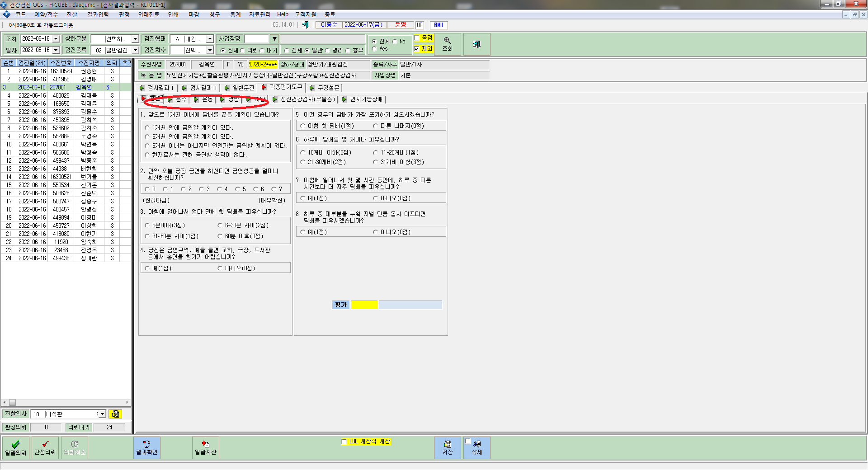
Task: Enable the 종검 checkbox
Action: point(417,38)
